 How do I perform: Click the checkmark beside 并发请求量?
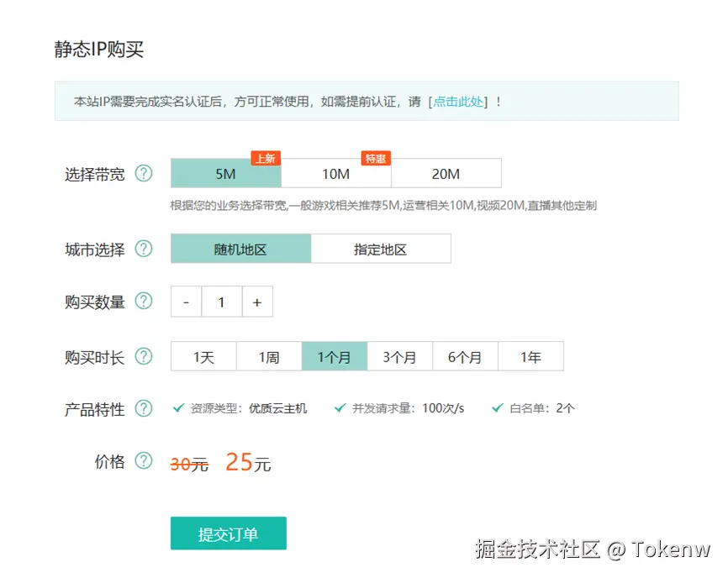(340, 408)
